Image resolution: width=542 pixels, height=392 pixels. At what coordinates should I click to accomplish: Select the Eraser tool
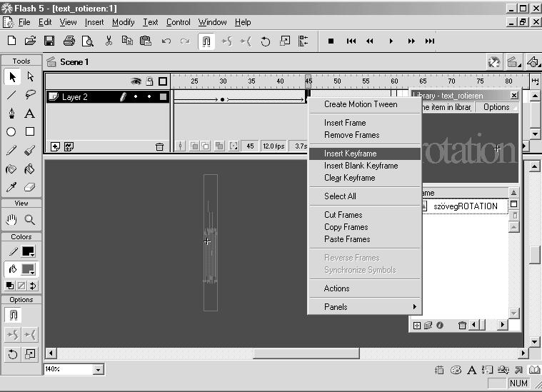(x=30, y=187)
